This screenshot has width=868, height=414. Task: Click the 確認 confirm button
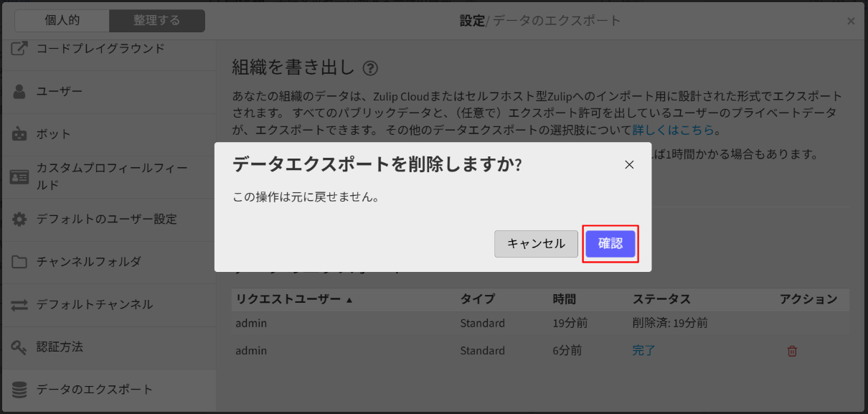click(610, 244)
